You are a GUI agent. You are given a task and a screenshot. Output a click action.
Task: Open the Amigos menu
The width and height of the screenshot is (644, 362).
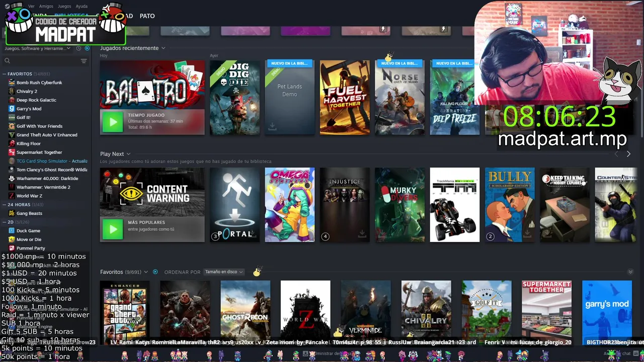point(46,6)
